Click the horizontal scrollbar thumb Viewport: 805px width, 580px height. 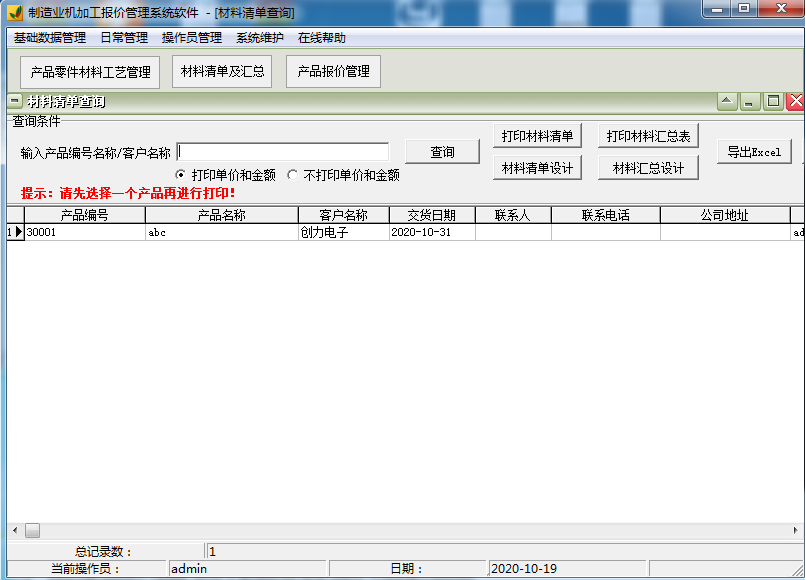coord(32,530)
